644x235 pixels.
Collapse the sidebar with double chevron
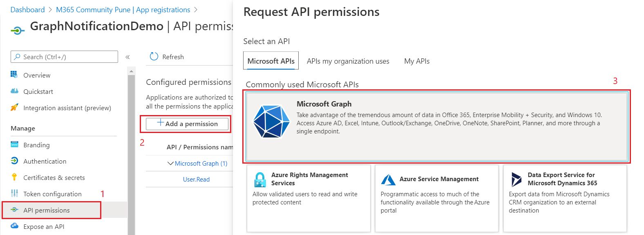(127, 57)
